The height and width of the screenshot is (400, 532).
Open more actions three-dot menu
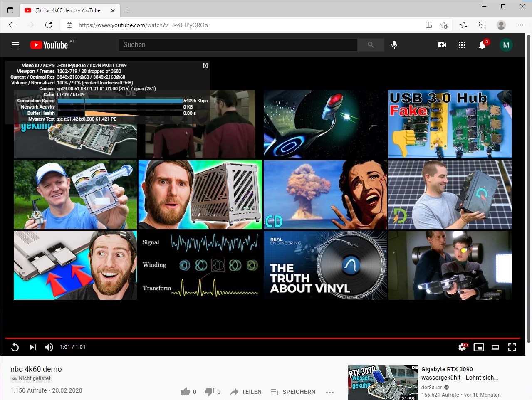click(330, 392)
